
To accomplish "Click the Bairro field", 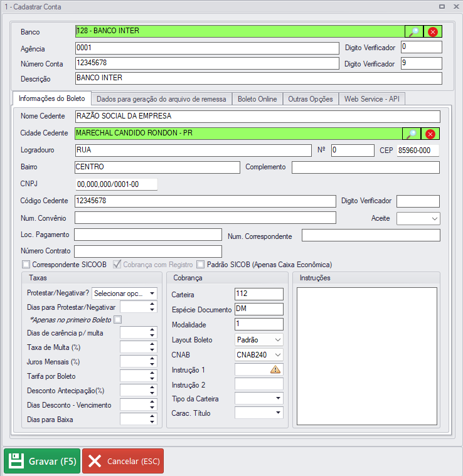I will coord(157,167).
